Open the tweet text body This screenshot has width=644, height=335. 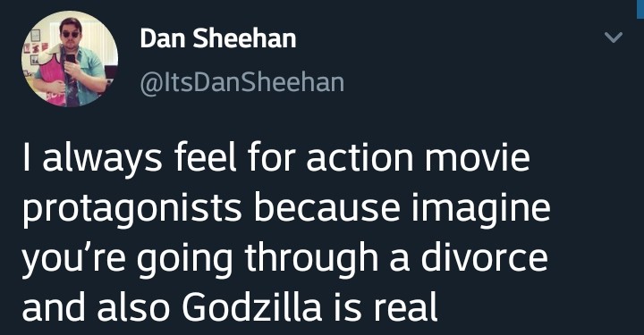pyautogui.click(x=286, y=233)
